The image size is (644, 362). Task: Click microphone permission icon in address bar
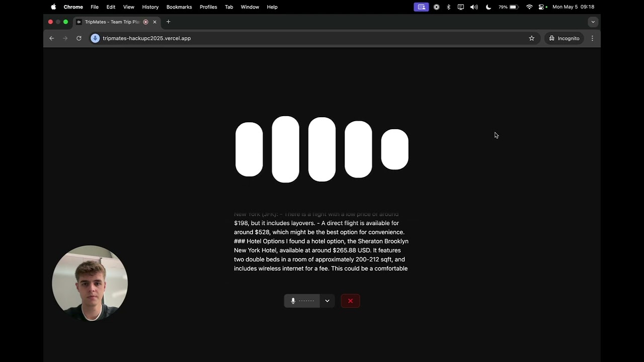[95, 38]
